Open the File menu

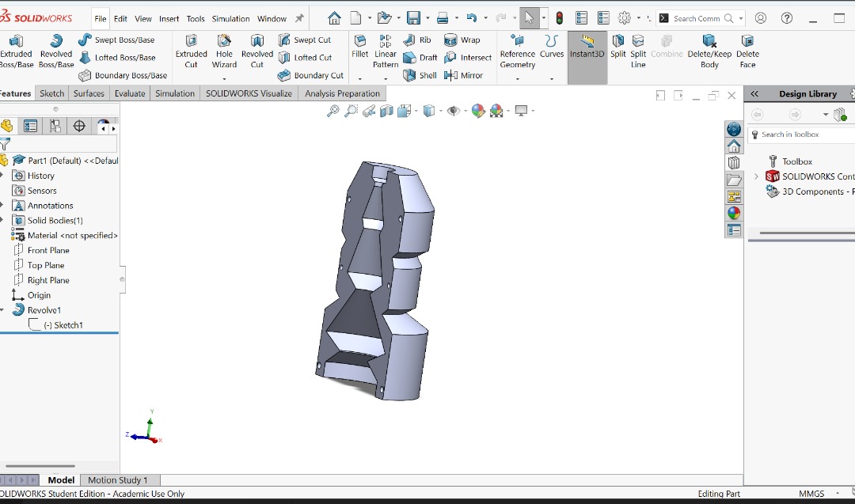(101, 18)
